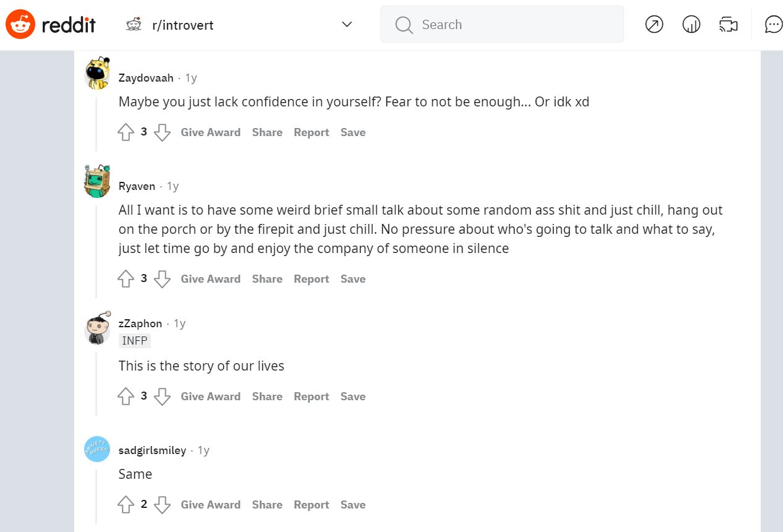Open Zaydovaah's avatar profile
The image size is (783, 532).
click(97, 73)
